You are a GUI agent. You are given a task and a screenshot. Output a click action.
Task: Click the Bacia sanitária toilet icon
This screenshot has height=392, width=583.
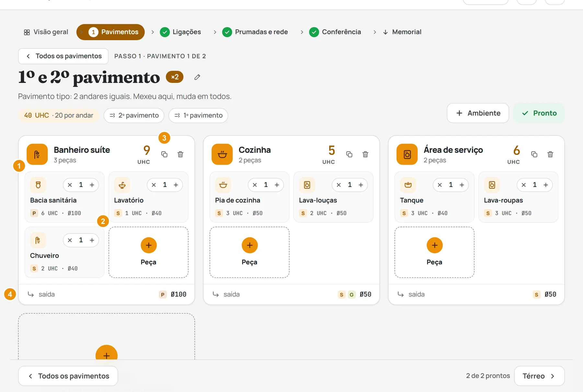(x=38, y=185)
